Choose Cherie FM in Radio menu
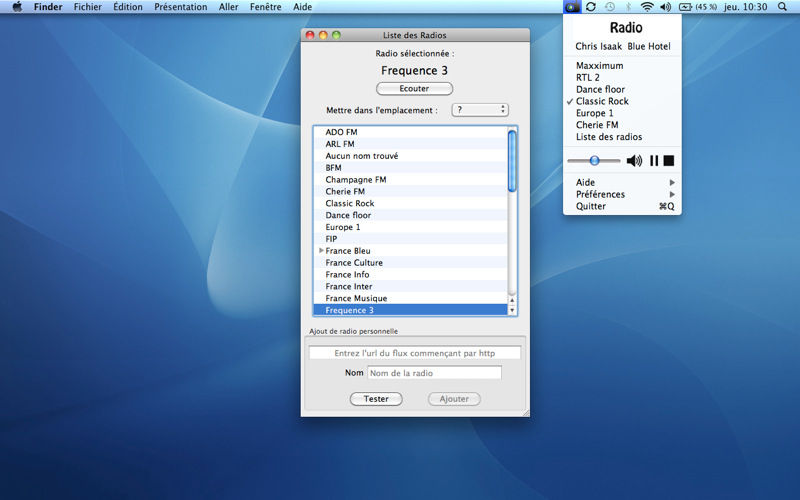Screen dimensions: 800x500 point(622,125)
